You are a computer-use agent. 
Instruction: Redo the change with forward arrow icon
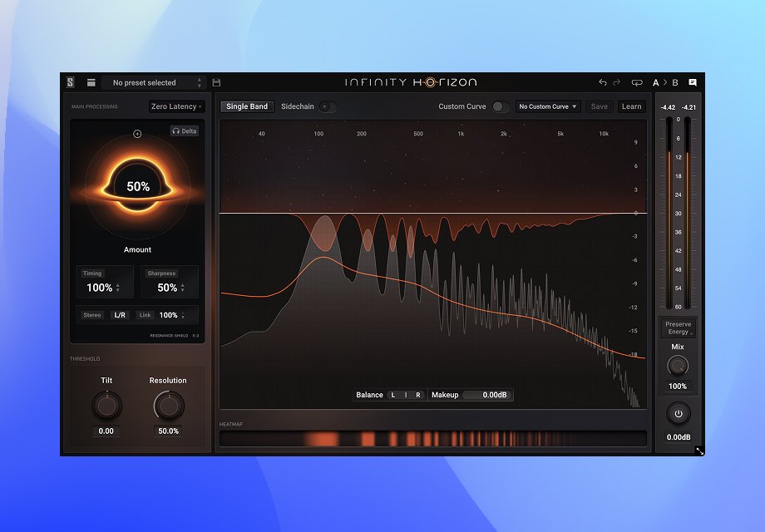pos(617,82)
